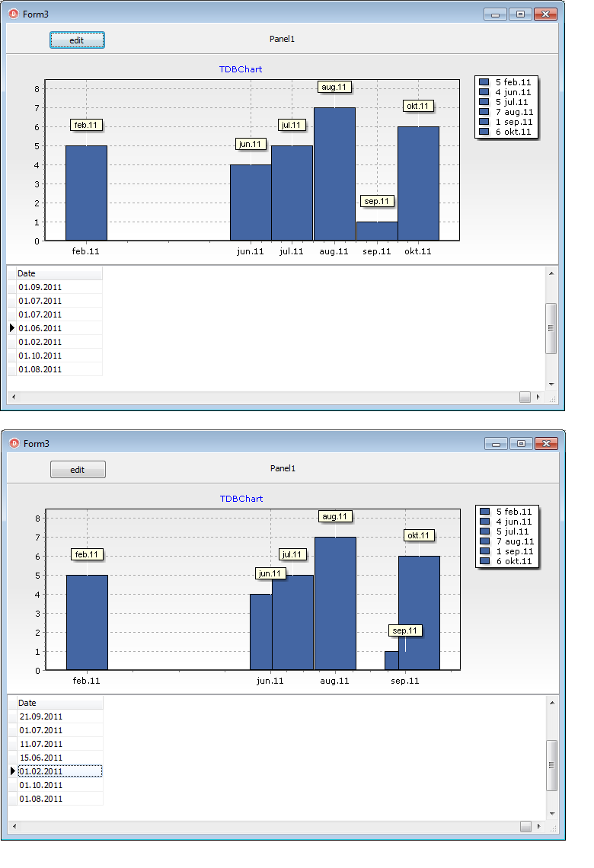Click the blue color box beside '5 feb.11' in the upper legend
Screen dimensions: 594x868
(x=484, y=82)
